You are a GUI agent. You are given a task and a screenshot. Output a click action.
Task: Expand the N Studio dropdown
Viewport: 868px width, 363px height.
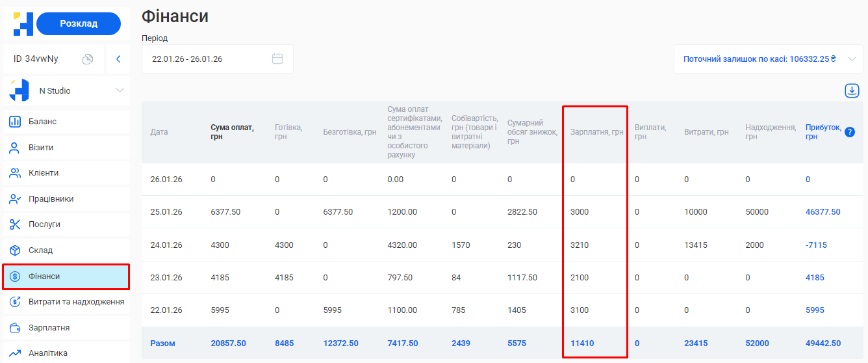[x=120, y=90]
